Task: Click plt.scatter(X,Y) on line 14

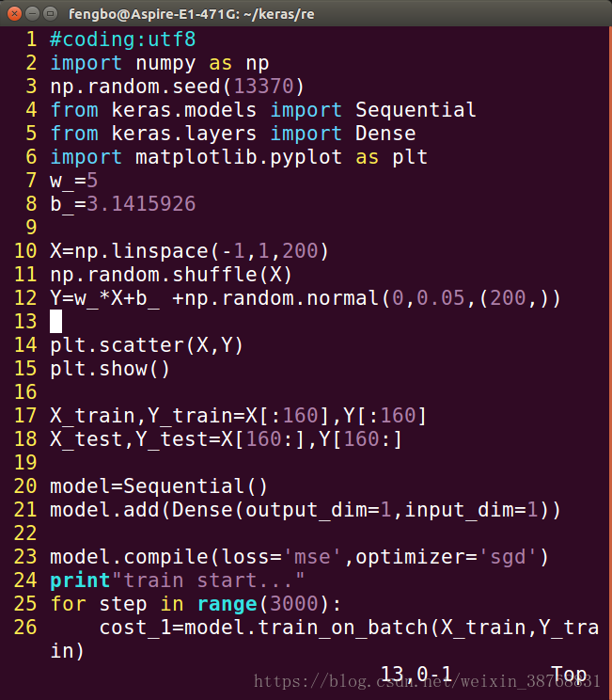Action: (x=147, y=345)
